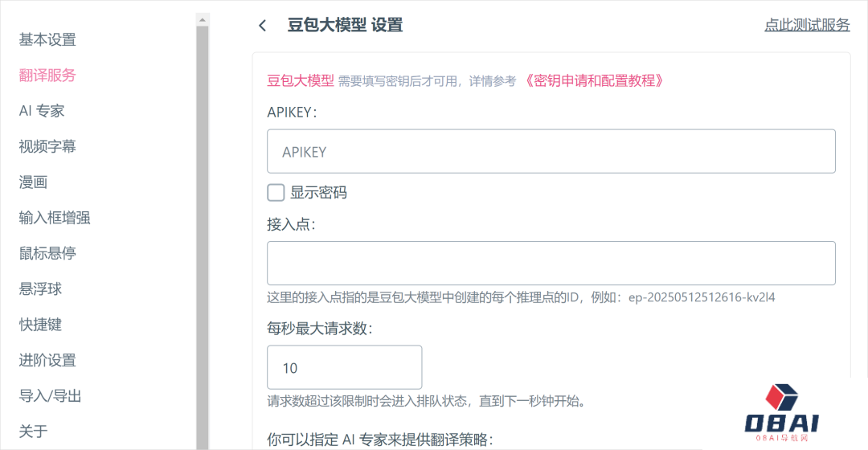The image size is (868, 450).
Task: Focus the 接入点 text field
Action: tap(551, 264)
